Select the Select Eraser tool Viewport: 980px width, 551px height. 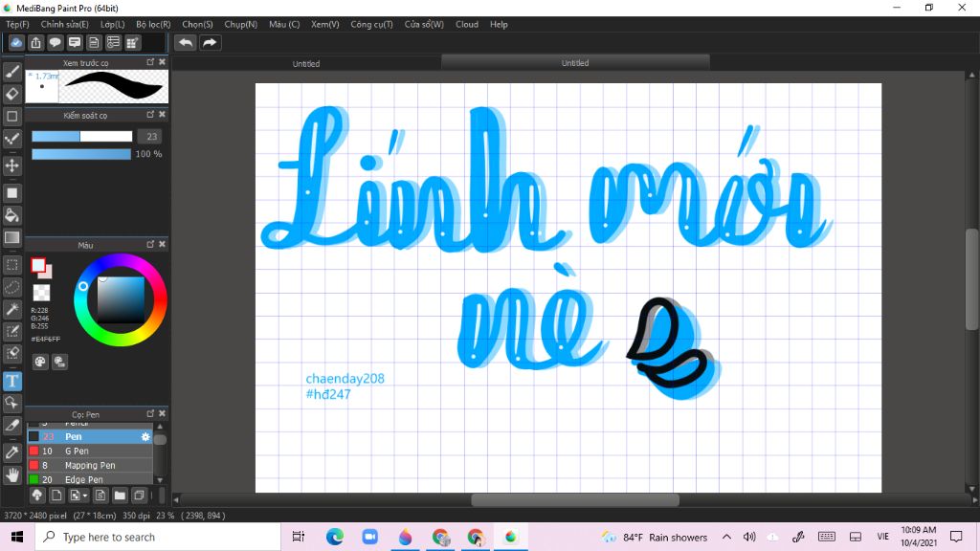click(11, 354)
